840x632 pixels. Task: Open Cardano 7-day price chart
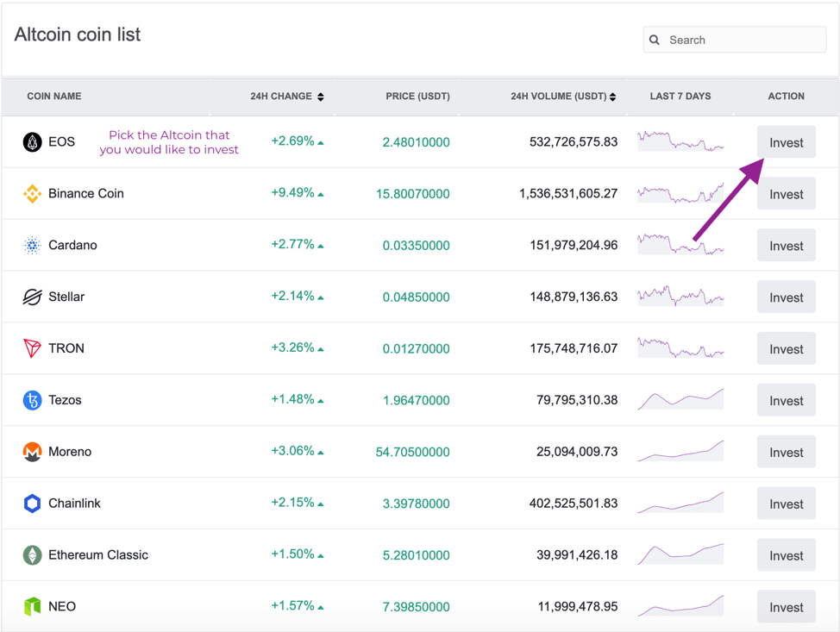[x=680, y=244]
